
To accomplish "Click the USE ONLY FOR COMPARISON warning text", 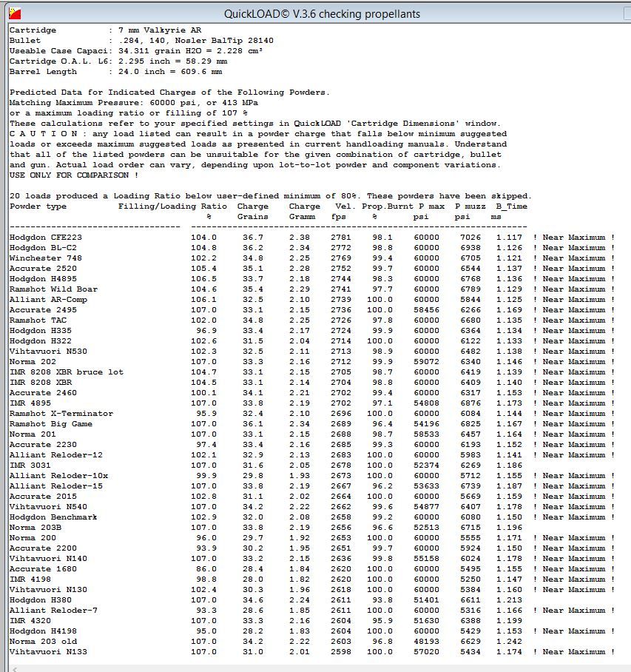I will [74, 175].
